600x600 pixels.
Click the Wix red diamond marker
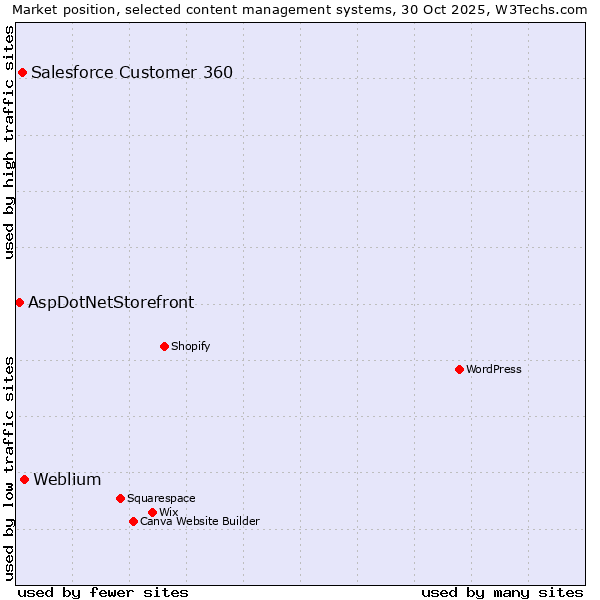tap(152, 512)
